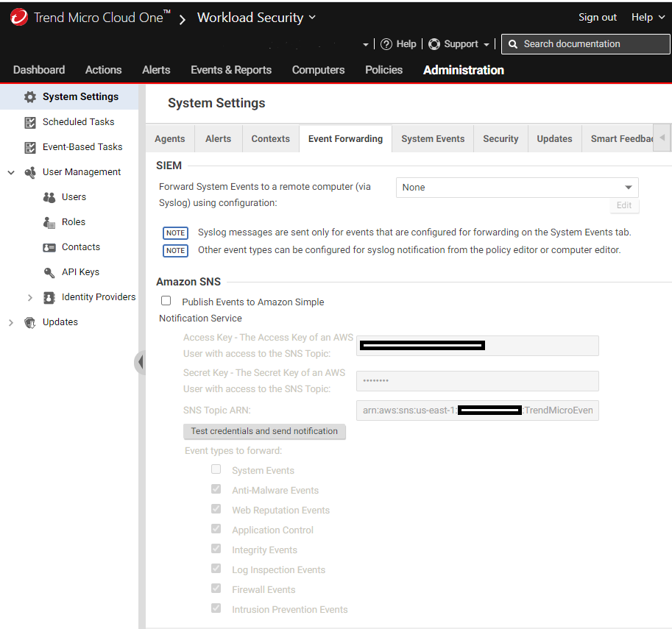Select the Event Forwarding tab
Screen dimensions: 672x629
(345, 139)
